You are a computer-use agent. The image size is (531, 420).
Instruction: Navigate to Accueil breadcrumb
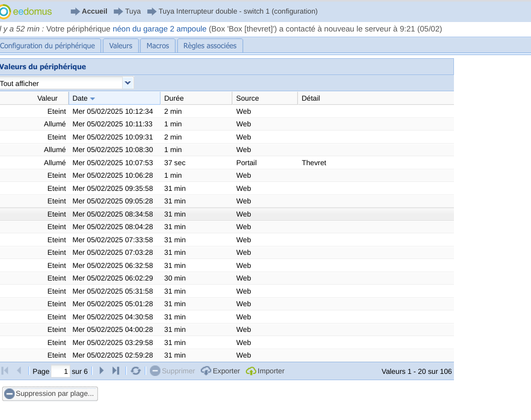[94, 11]
